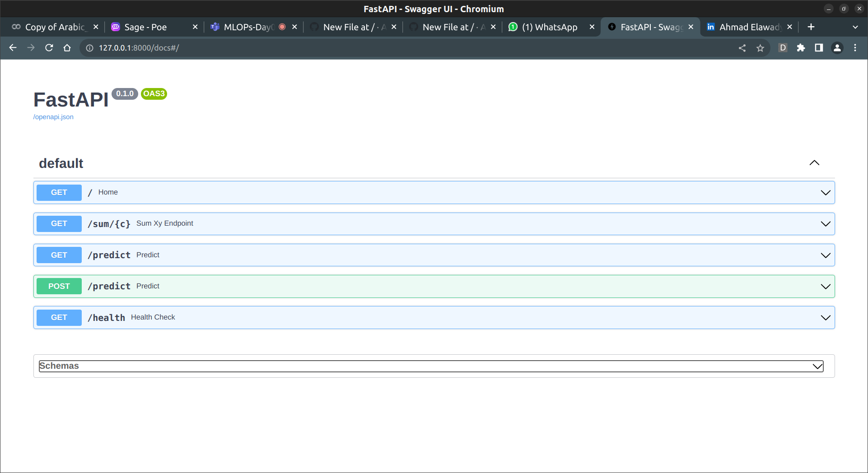Image resolution: width=868 pixels, height=473 pixels.
Task: Open a new tab with the plus icon
Action: click(811, 27)
